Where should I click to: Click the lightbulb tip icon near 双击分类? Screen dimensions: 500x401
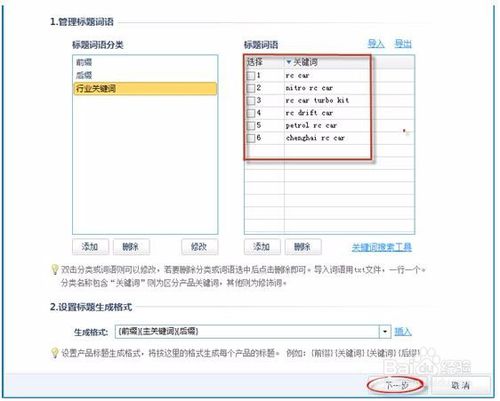[x=55, y=269]
